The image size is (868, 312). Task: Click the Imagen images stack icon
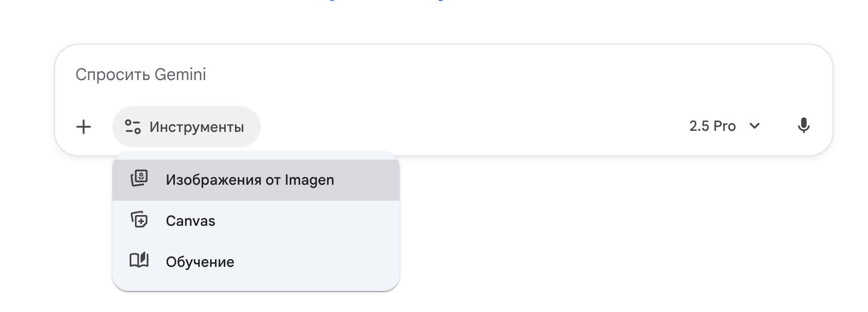pos(139,179)
